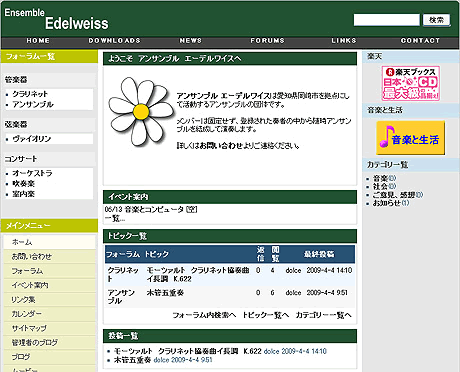460x372 pixels.
Task: Open the ヴァイオリン forum link
Action: 32,139
